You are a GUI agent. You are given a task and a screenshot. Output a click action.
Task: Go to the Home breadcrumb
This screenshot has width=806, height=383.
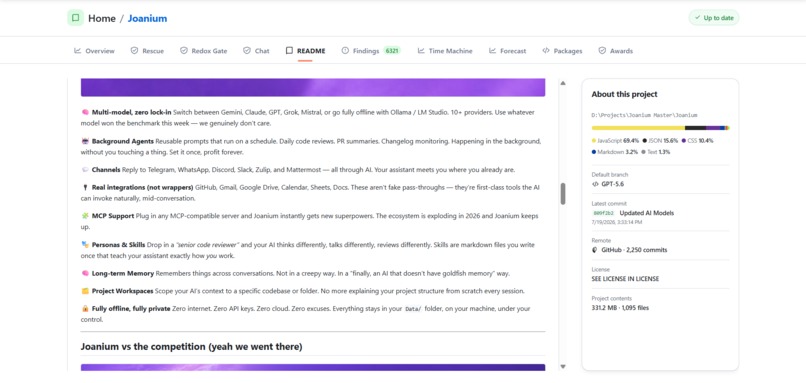point(102,19)
